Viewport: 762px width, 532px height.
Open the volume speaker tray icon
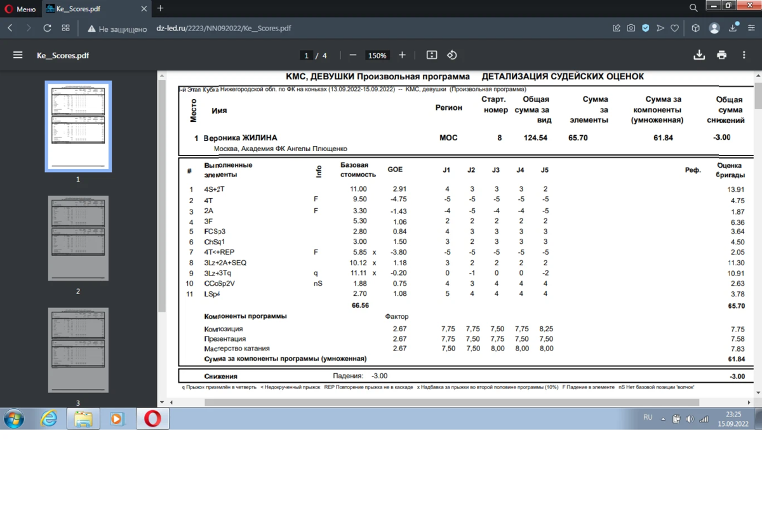click(x=690, y=419)
